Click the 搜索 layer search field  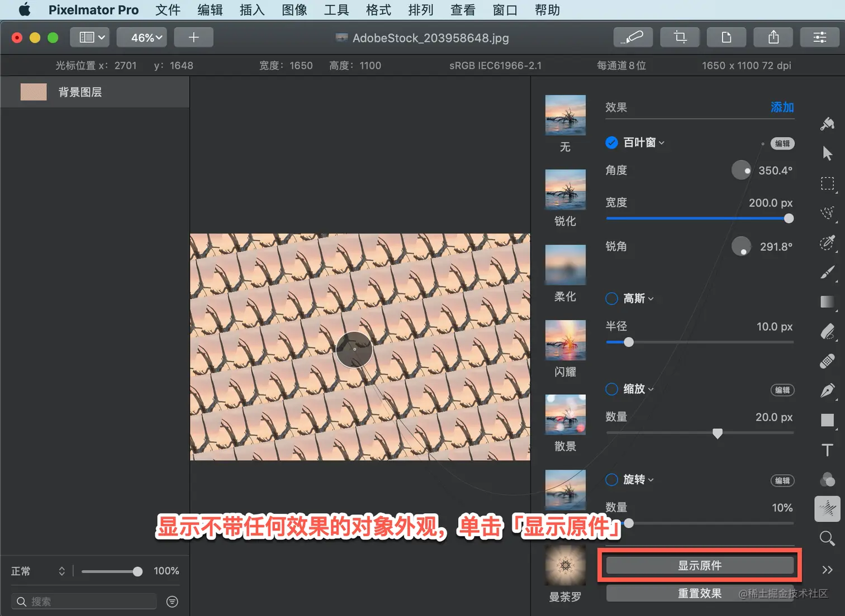[x=84, y=601]
